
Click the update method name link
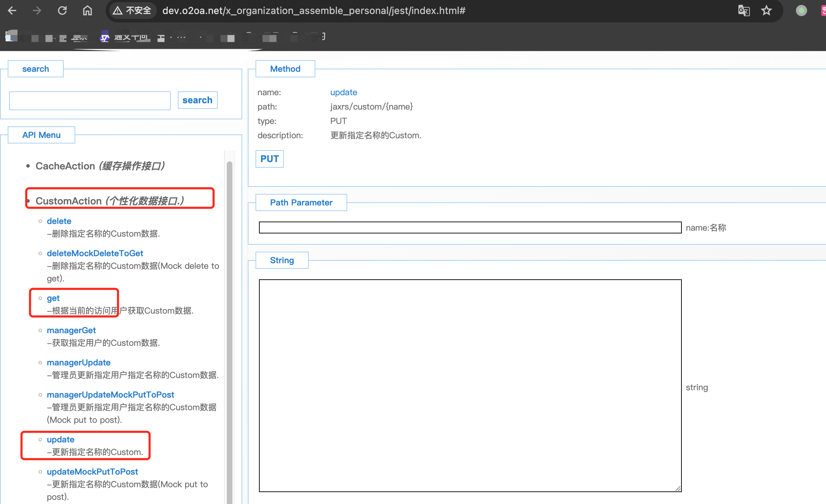tap(343, 92)
